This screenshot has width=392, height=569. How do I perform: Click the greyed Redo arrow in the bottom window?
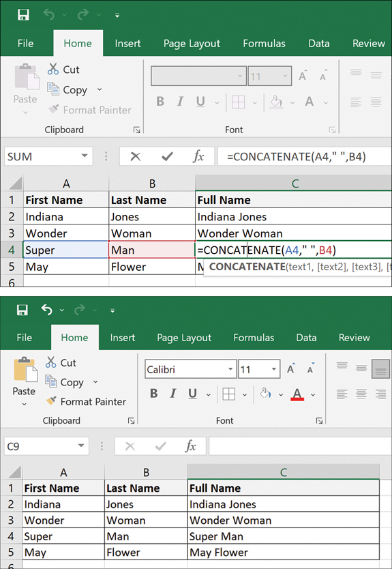(x=79, y=310)
